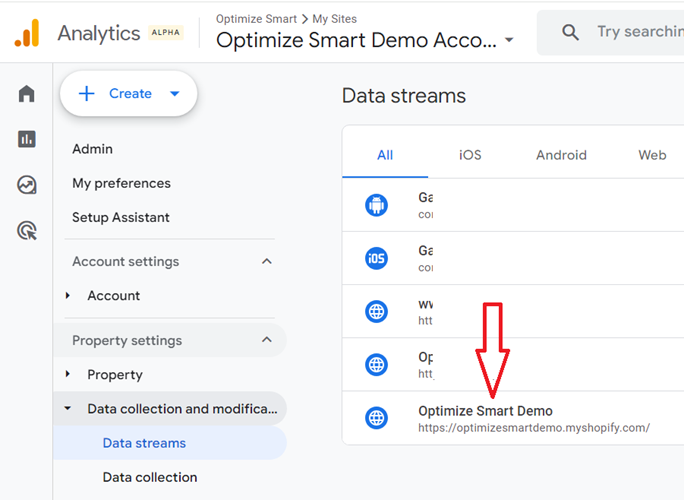Image resolution: width=684 pixels, height=500 pixels.
Task: Open the Explore icon in sidebar
Action: (27, 185)
